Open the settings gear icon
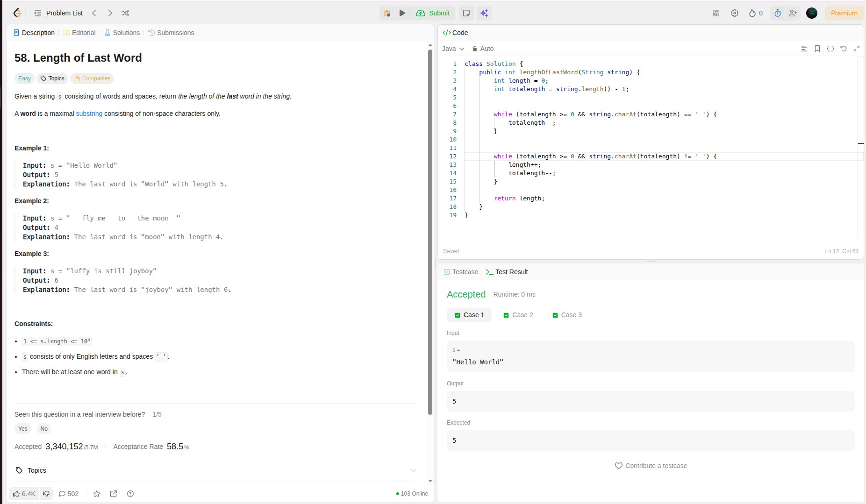This screenshot has width=866, height=504. (x=734, y=13)
